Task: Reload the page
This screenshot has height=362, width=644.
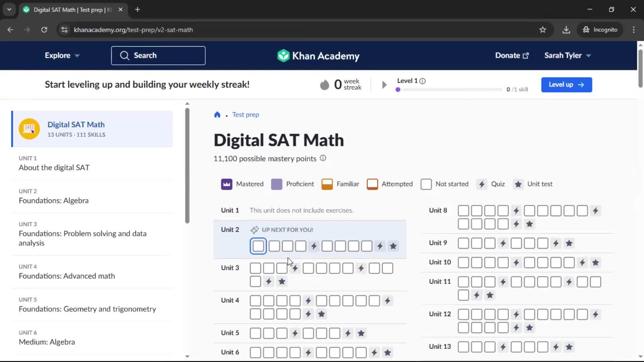Action: coord(44,30)
